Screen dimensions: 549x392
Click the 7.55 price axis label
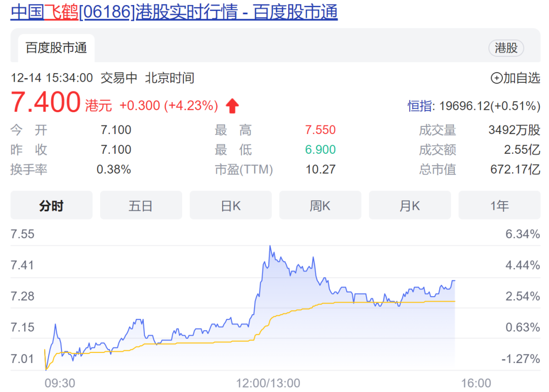pos(22,234)
